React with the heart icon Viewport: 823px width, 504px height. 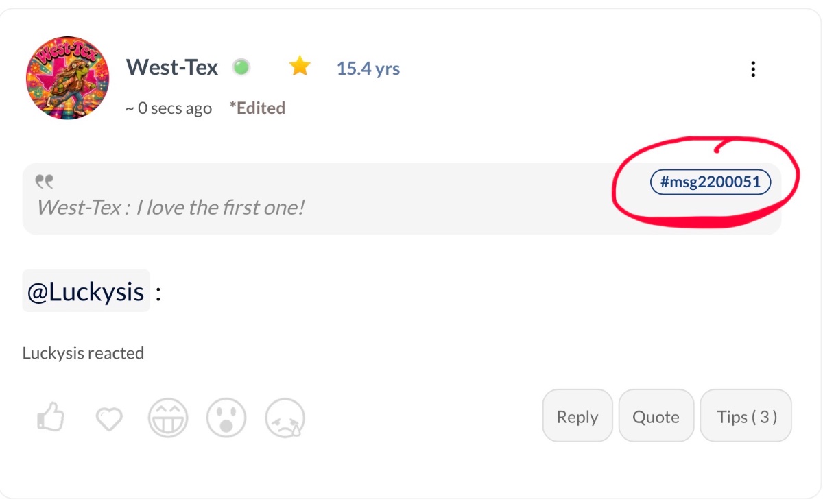click(108, 418)
